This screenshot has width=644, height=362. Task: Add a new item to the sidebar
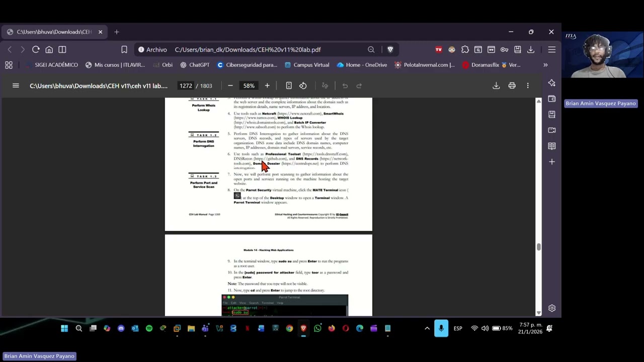click(x=552, y=162)
